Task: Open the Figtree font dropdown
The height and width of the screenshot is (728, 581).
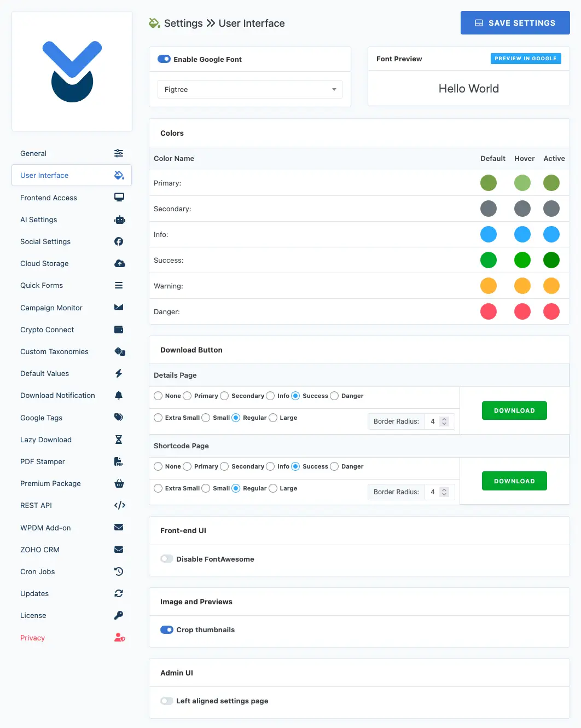Action: click(x=249, y=89)
